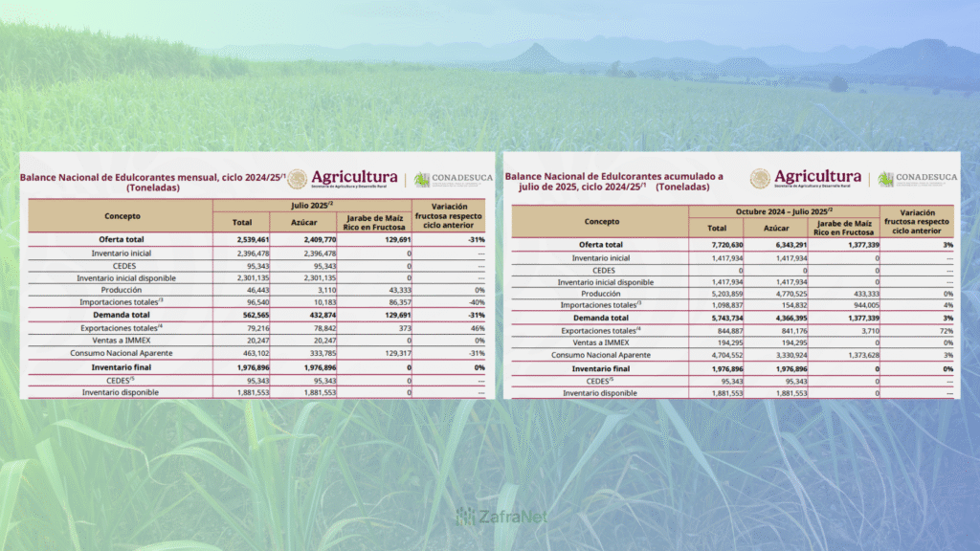Click the 'Concepto' header in the monthly table
The width and height of the screenshot is (980, 551).
tap(121, 215)
